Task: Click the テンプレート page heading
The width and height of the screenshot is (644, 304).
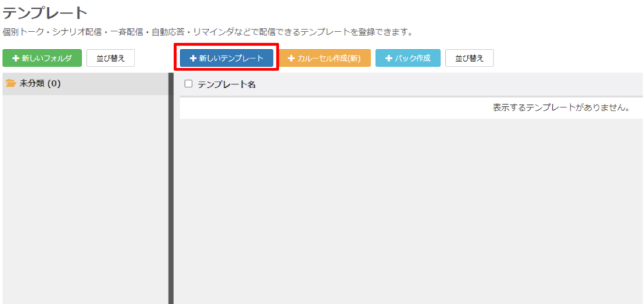Action: 45,14
